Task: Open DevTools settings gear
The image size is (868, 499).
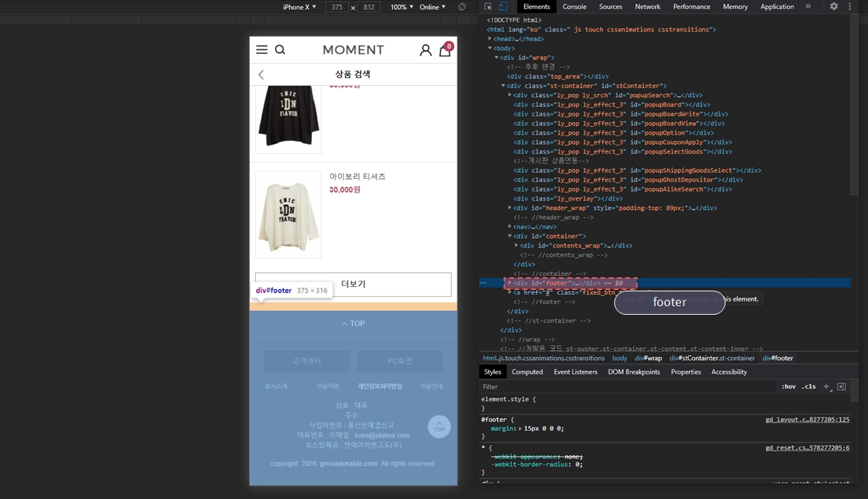Action: tap(834, 6)
